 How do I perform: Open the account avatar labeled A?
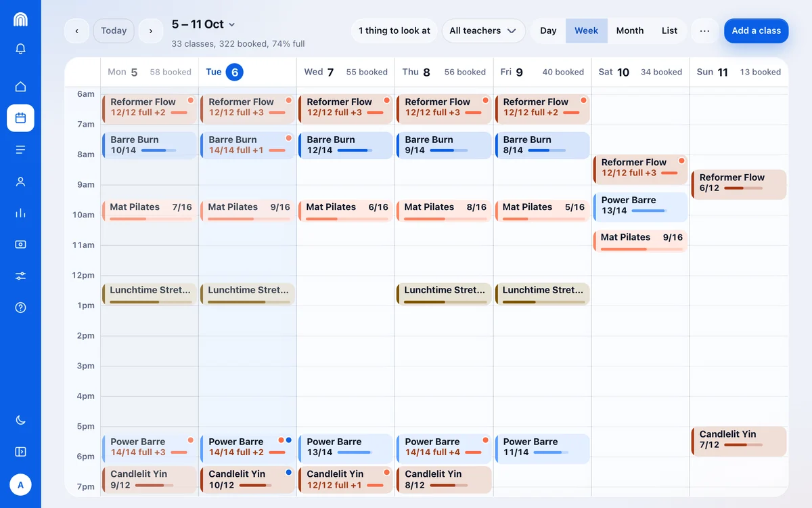pos(20,485)
